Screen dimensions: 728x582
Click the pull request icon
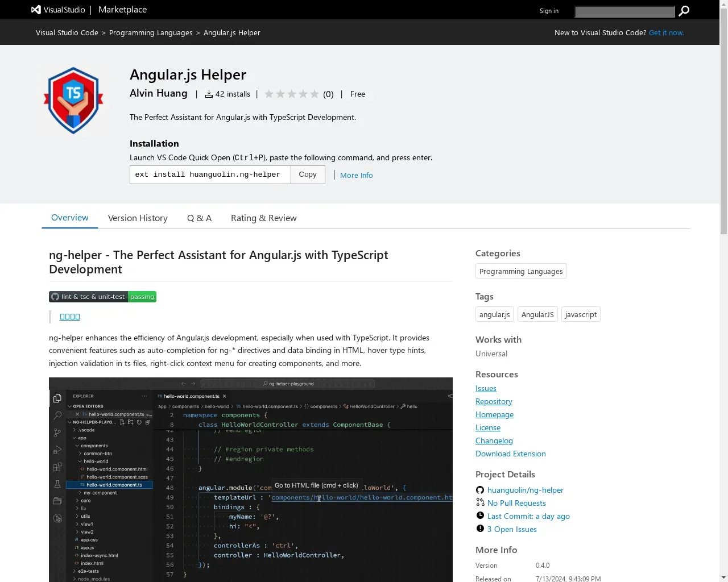(x=480, y=502)
